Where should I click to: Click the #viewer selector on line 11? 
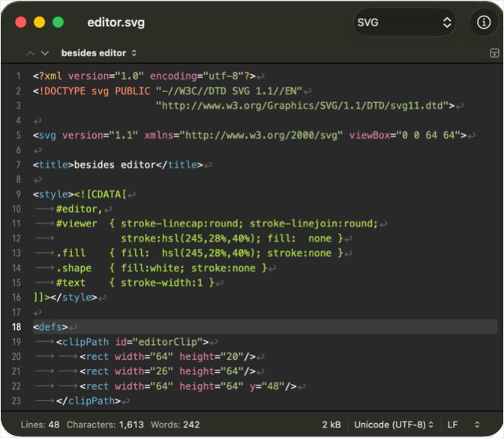76,223
